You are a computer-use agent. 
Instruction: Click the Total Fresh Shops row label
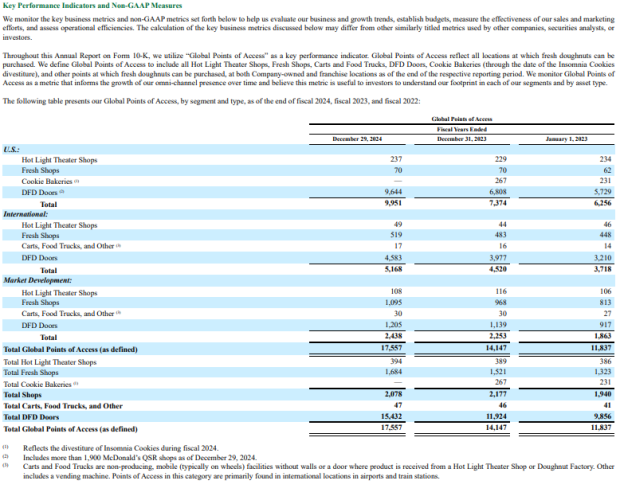[x=31, y=372]
